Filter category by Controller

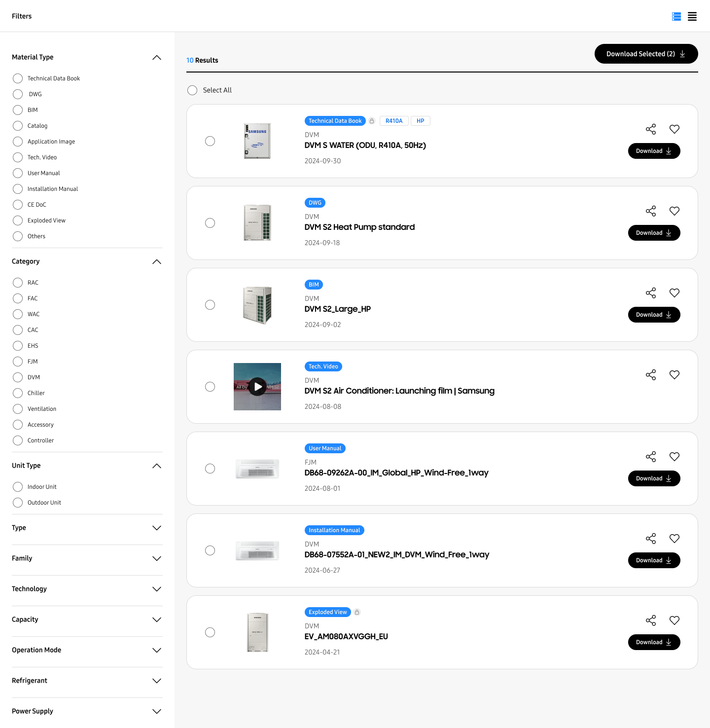tap(18, 440)
